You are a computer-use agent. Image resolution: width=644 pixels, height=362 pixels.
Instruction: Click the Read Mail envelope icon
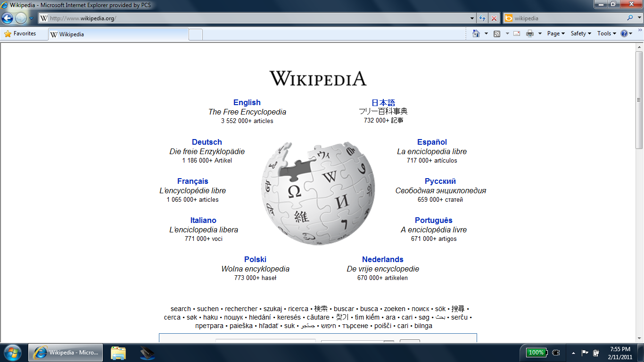517,33
